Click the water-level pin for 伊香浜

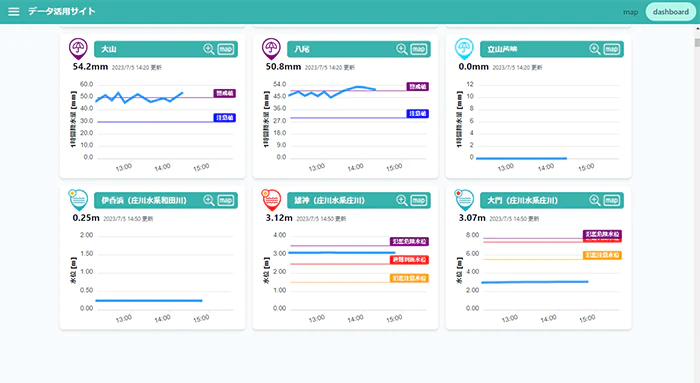coord(78,200)
